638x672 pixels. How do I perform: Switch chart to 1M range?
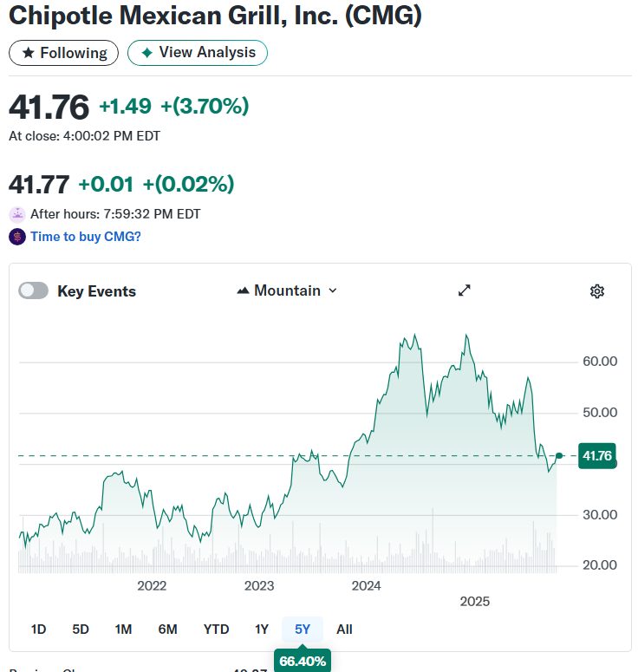(123, 630)
